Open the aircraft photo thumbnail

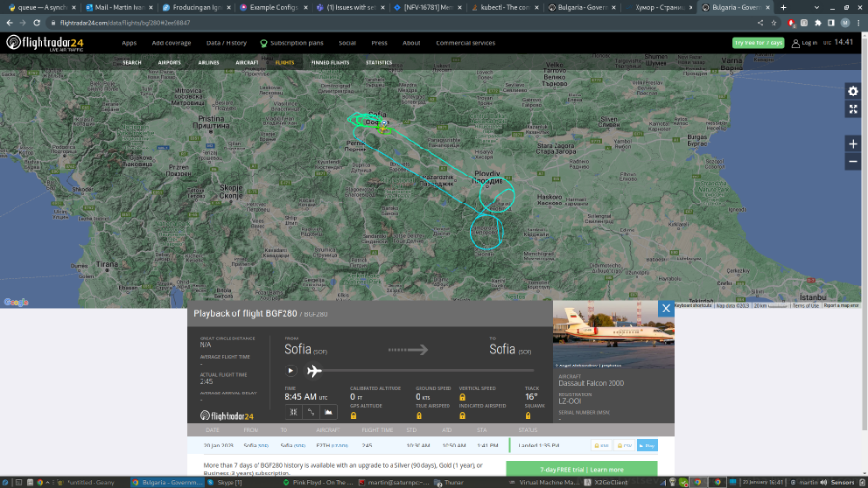pyautogui.click(x=613, y=335)
